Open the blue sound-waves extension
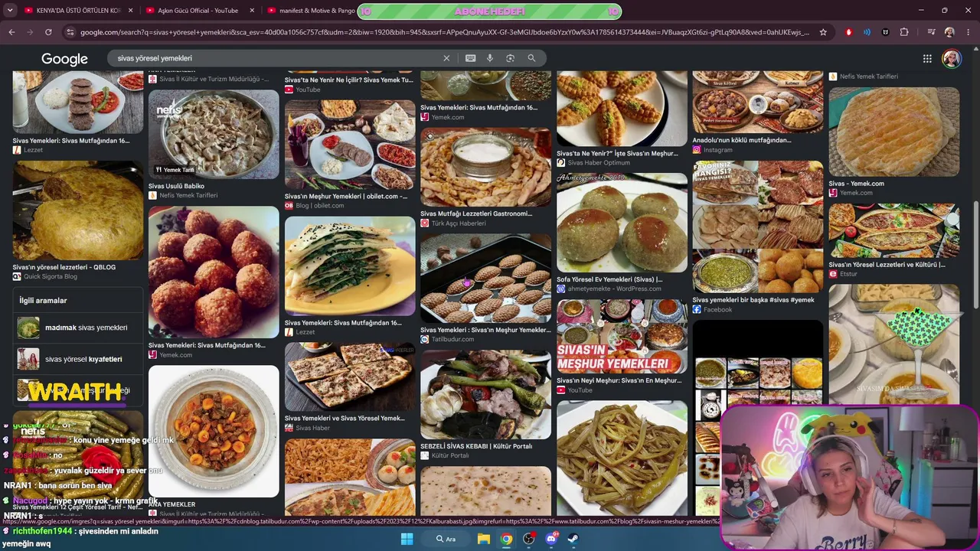 867,32
